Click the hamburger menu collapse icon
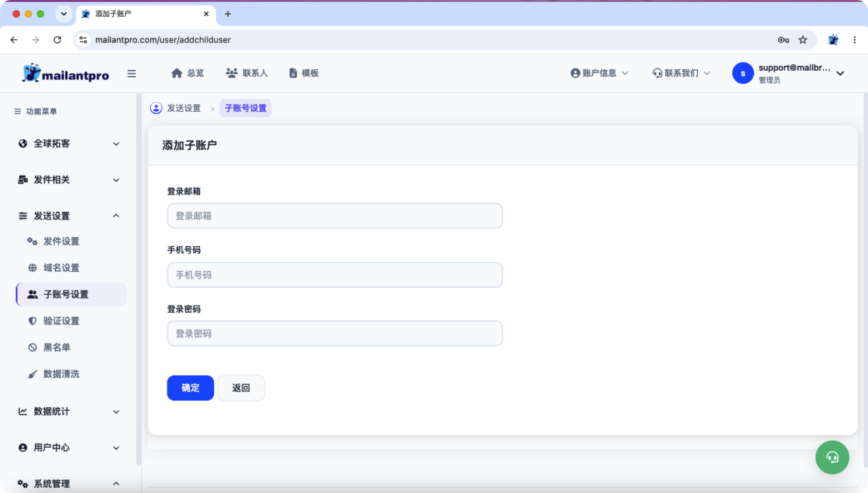The width and height of the screenshot is (868, 493). click(x=132, y=73)
